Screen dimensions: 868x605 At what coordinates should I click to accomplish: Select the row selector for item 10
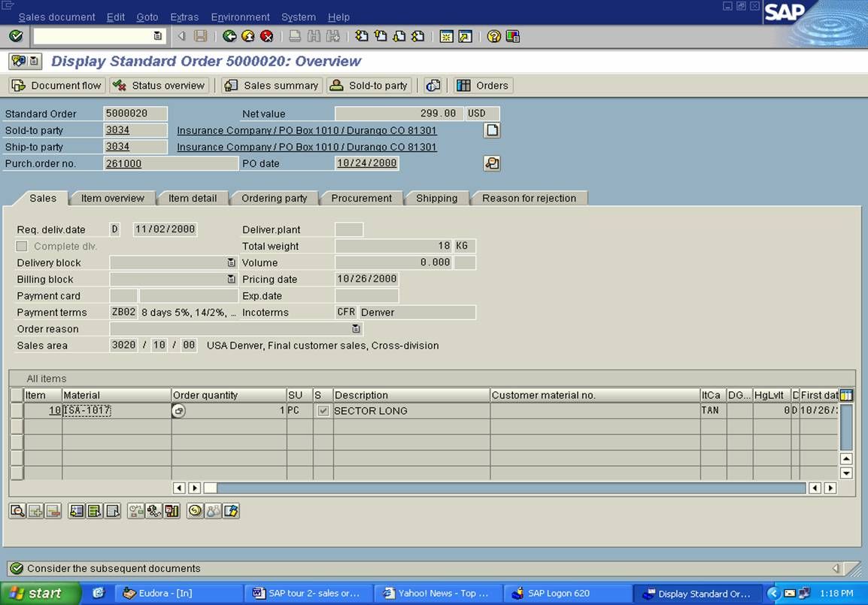click(x=17, y=411)
